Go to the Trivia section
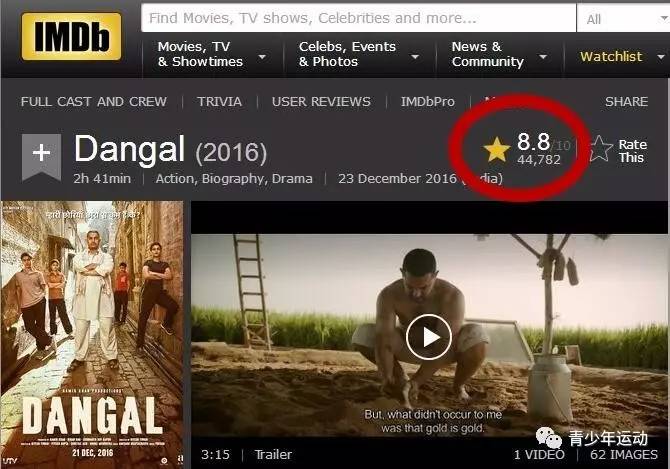Image resolution: width=670 pixels, height=469 pixels. (219, 102)
